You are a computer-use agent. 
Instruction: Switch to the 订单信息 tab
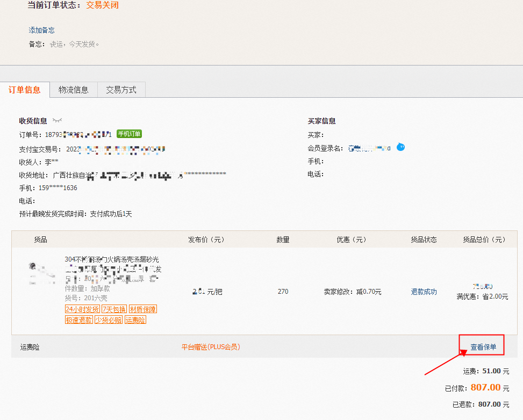pos(25,90)
